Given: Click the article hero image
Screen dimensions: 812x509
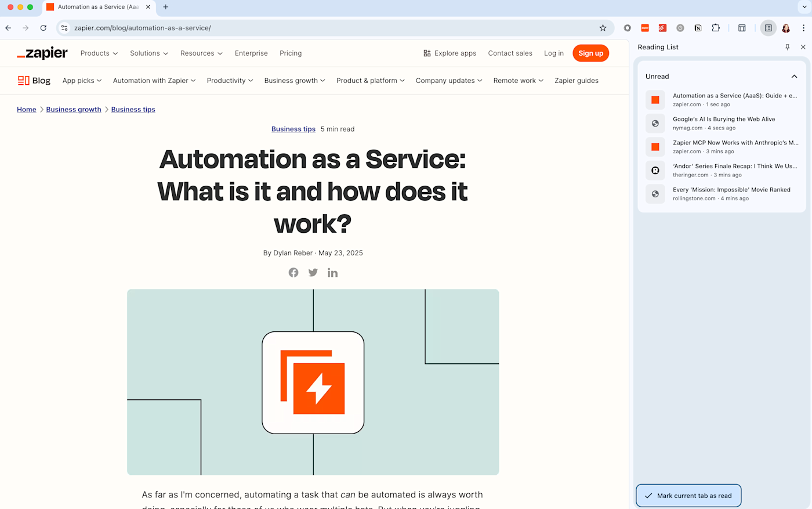Looking at the screenshot, I should click(313, 382).
